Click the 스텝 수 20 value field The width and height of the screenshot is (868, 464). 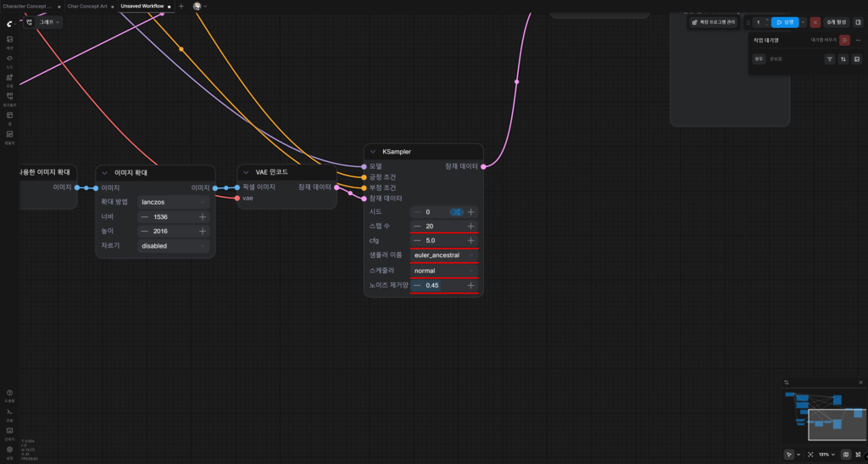(444, 226)
